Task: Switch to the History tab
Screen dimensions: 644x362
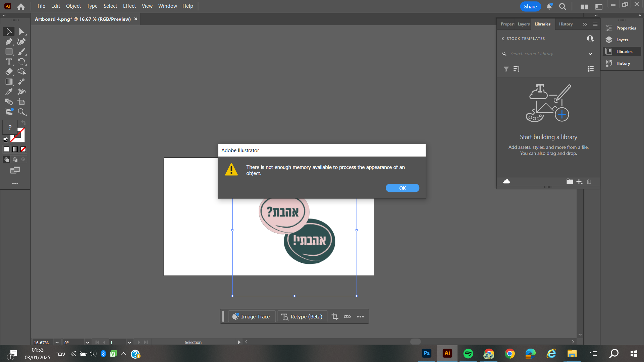Action: (566, 24)
